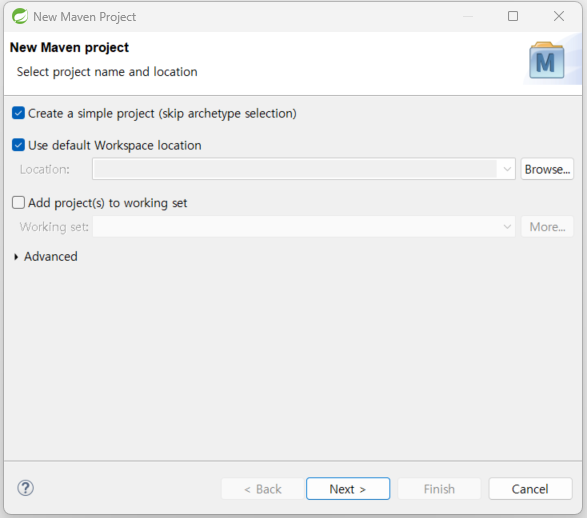The image size is (587, 518).
Task: Click Browse... to choose a location
Action: pos(547,169)
